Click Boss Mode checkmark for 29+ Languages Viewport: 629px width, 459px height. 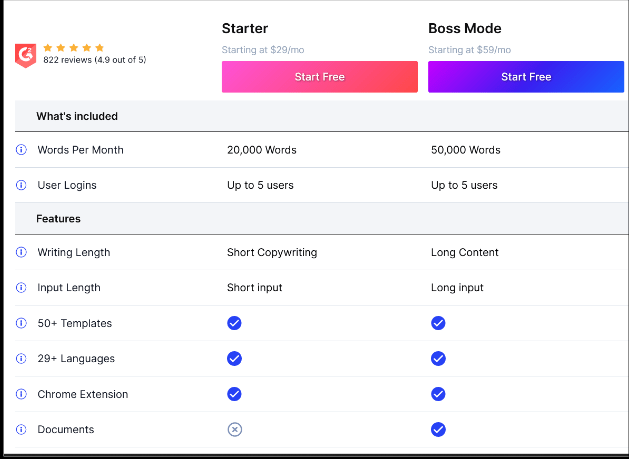(x=438, y=358)
